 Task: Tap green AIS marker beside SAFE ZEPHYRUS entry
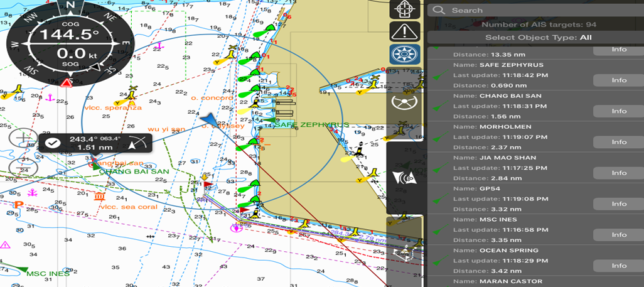441,77
